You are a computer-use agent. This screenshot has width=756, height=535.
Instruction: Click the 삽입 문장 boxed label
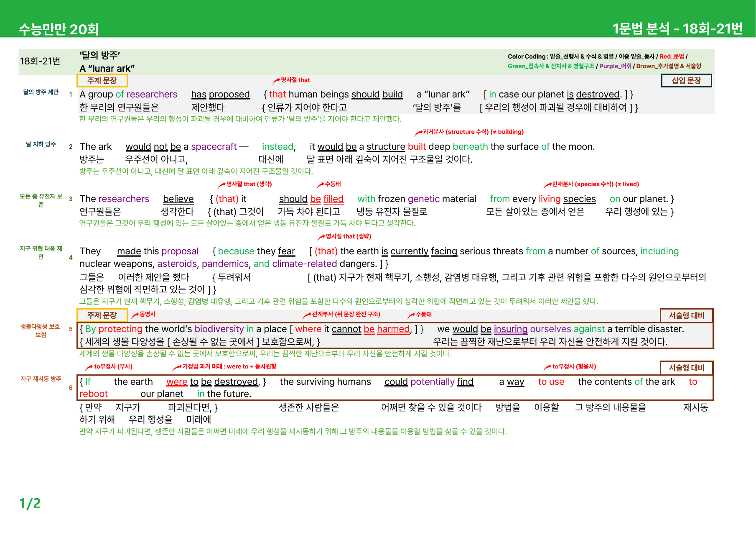pos(686,80)
